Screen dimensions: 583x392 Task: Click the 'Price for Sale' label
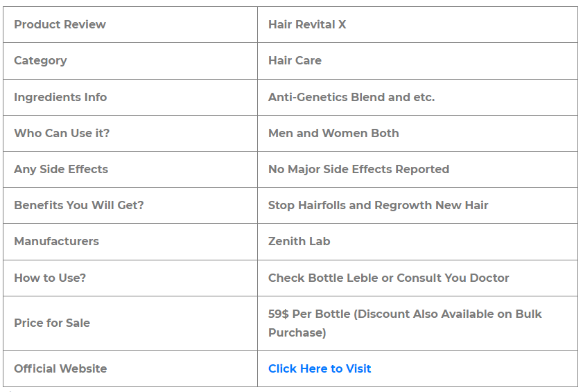(x=52, y=323)
